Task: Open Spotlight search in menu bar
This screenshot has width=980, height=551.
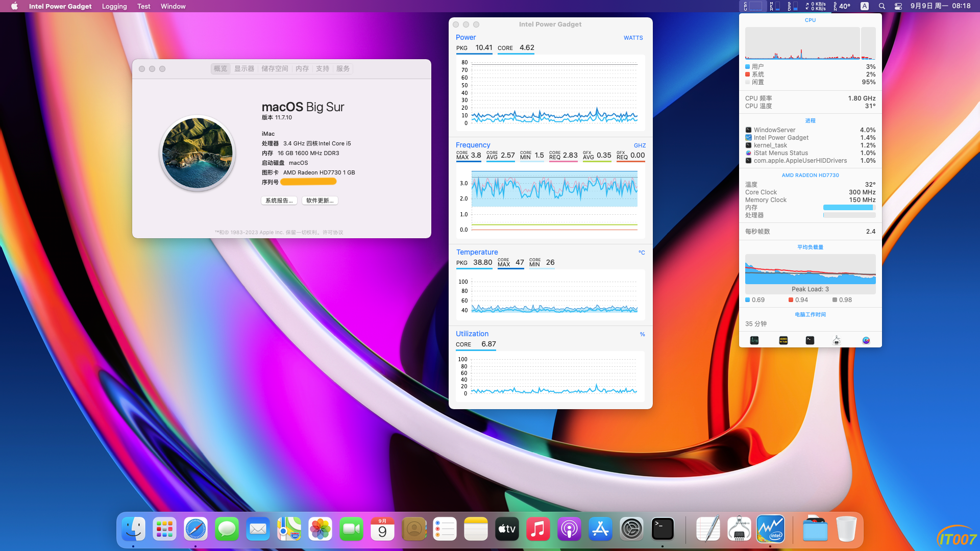Action: tap(882, 6)
